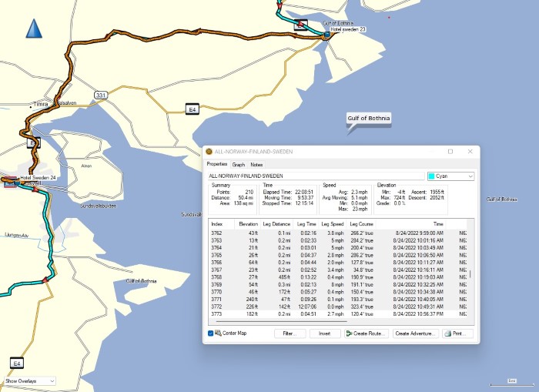Click the ALL-NORWAY-FINLAND-SWEDEN track name field
This screenshot has height=392, width=539.
pyautogui.click(x=316, y=176)
